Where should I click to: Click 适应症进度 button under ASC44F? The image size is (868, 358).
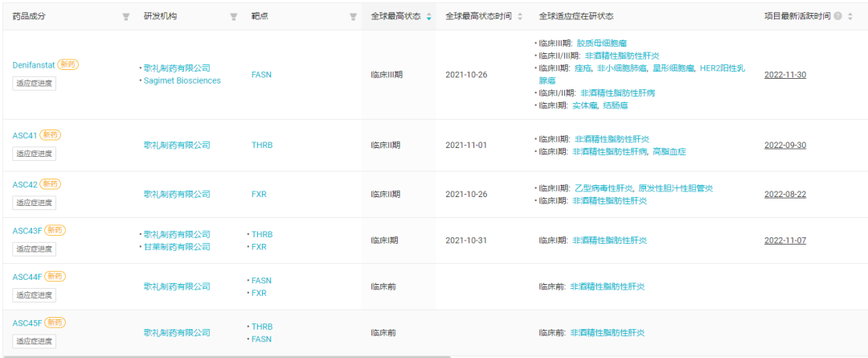coord(35,294)
